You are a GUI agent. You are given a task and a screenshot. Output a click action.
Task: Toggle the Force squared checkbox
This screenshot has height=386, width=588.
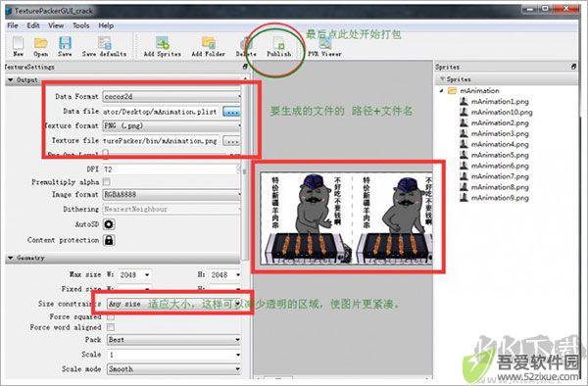tap(111, 316)
